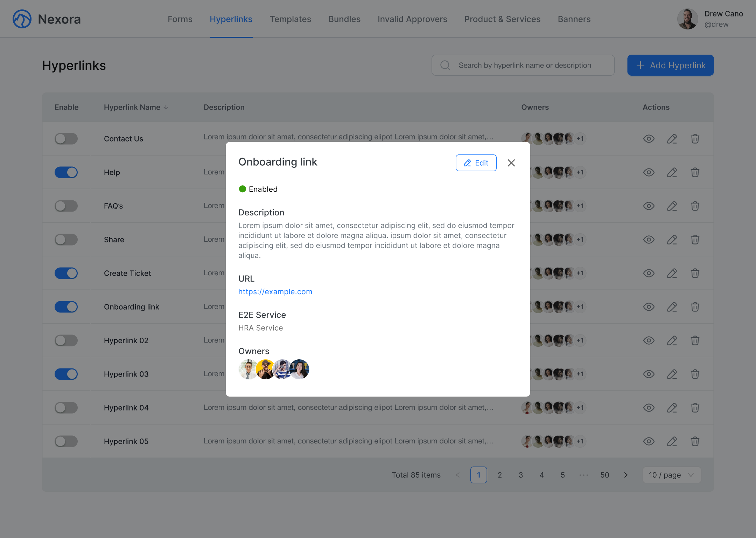Click the Nexora logo

coord(22,19)
